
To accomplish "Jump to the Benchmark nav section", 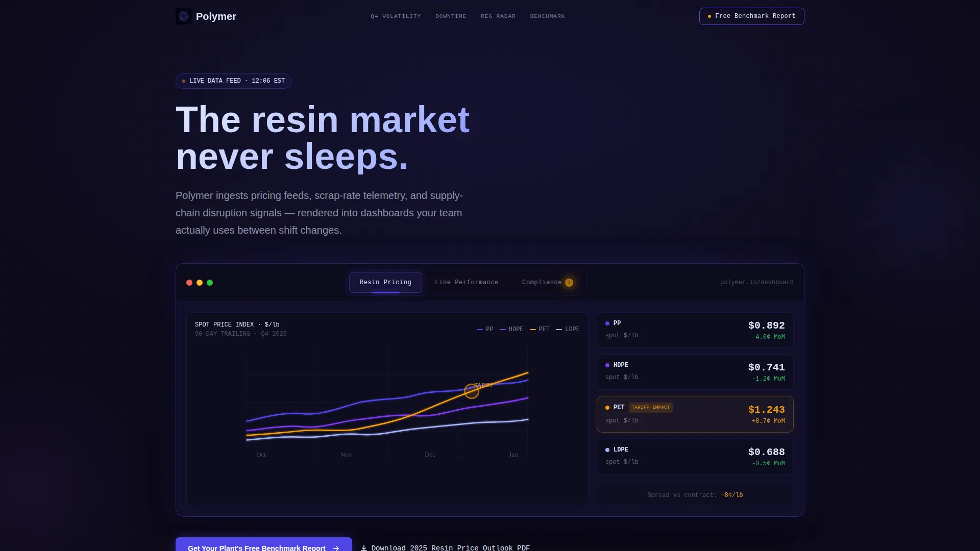I will tap(547, 16).
